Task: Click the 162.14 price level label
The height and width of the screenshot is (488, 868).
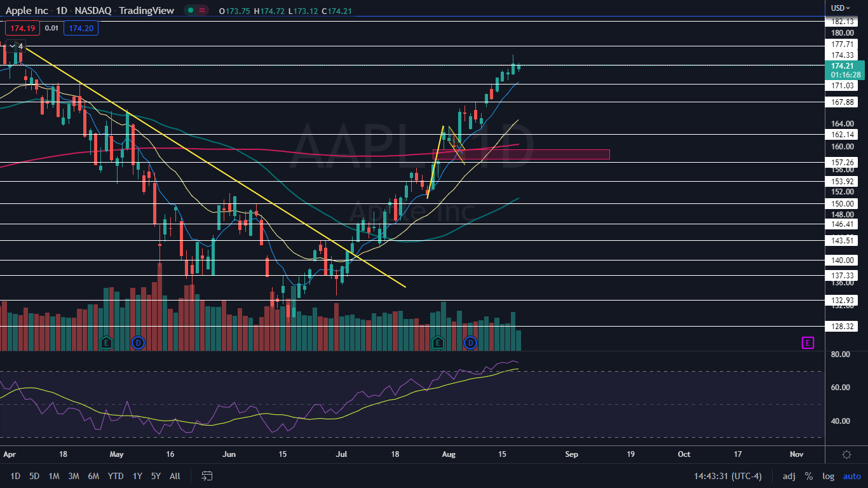Action: 842,135
